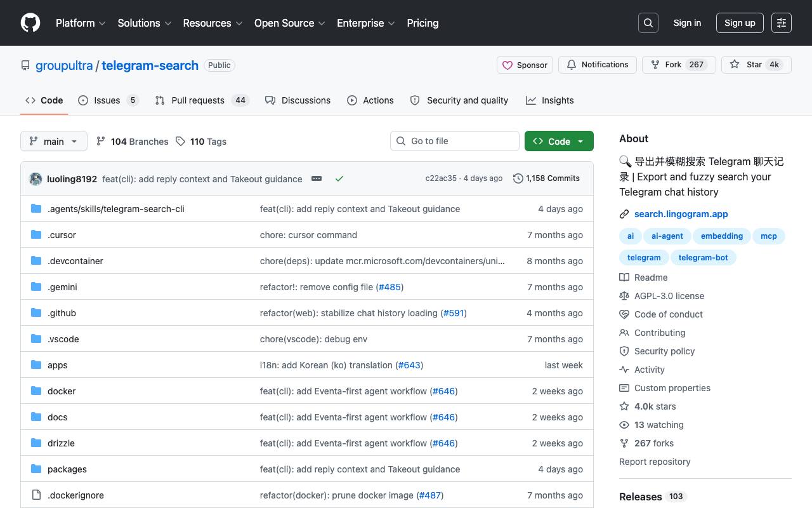Click the .cursor folder icon
The height and width of the screenshot is (508, 812).
pos(36,234)
